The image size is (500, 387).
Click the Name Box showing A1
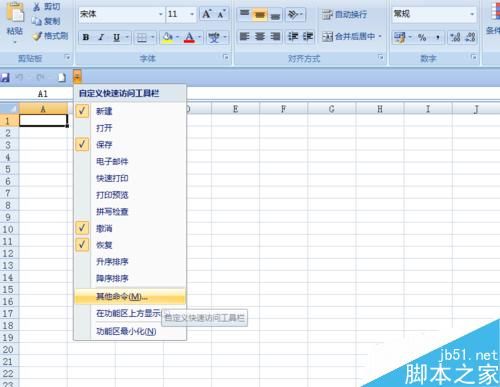36,94
